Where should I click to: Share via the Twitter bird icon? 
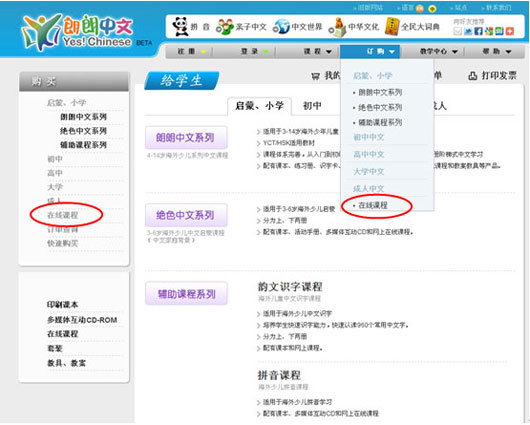[468, 31]
